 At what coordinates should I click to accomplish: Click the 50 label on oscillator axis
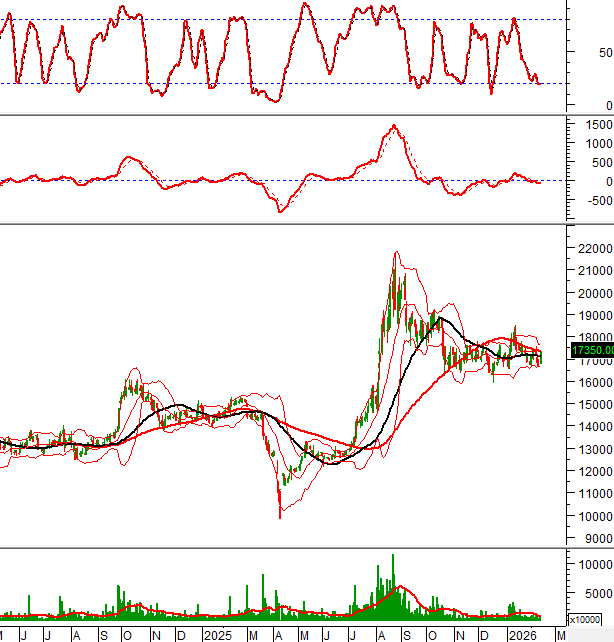606,53
